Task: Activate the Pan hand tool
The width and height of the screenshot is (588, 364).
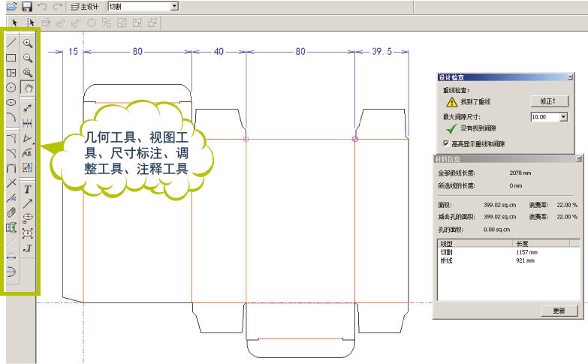Action: pyautogui.click(x=28, y=89)
